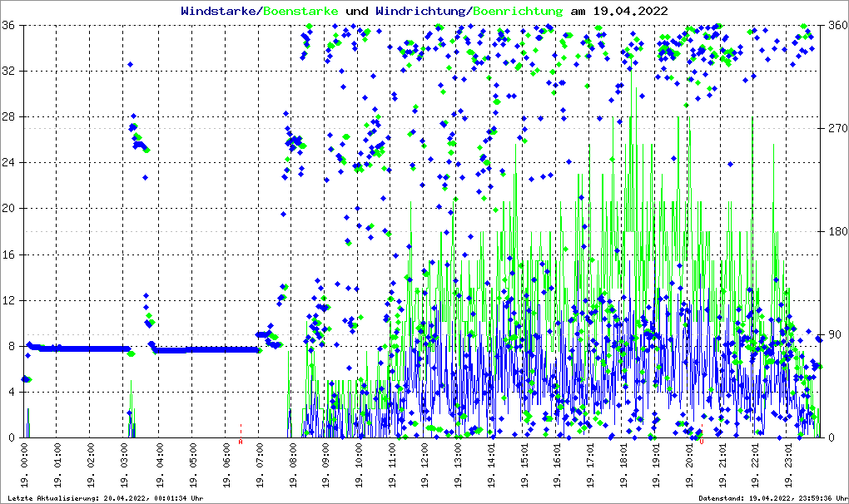Click the "Datenstand" timestamp footer text

(x=771, y=498)
